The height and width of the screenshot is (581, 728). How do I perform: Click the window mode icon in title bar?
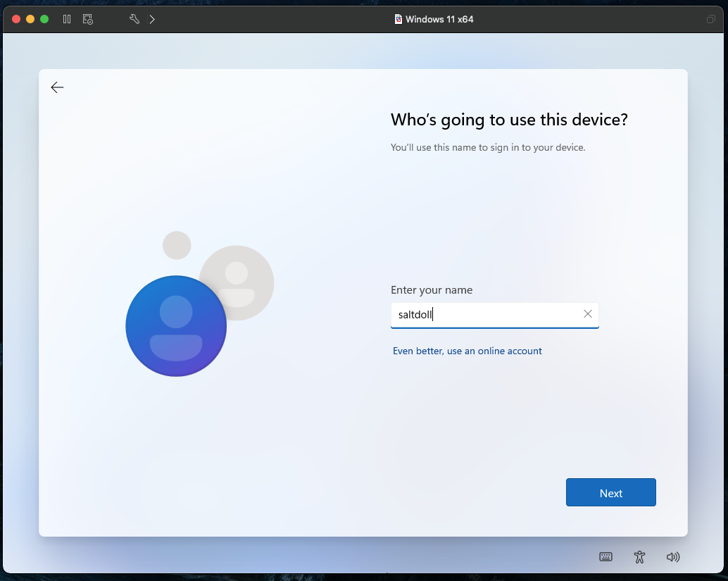point(710,19)
